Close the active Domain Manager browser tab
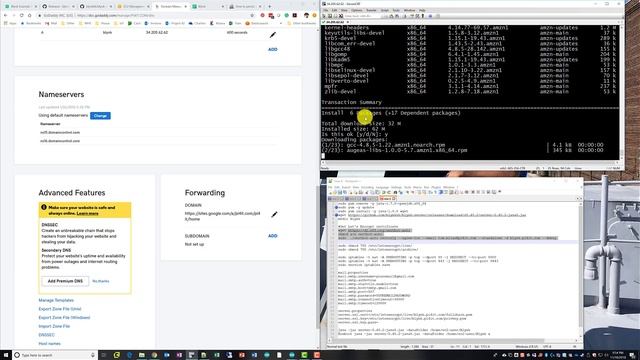This screenshot has height=360, width=640. 186,7
